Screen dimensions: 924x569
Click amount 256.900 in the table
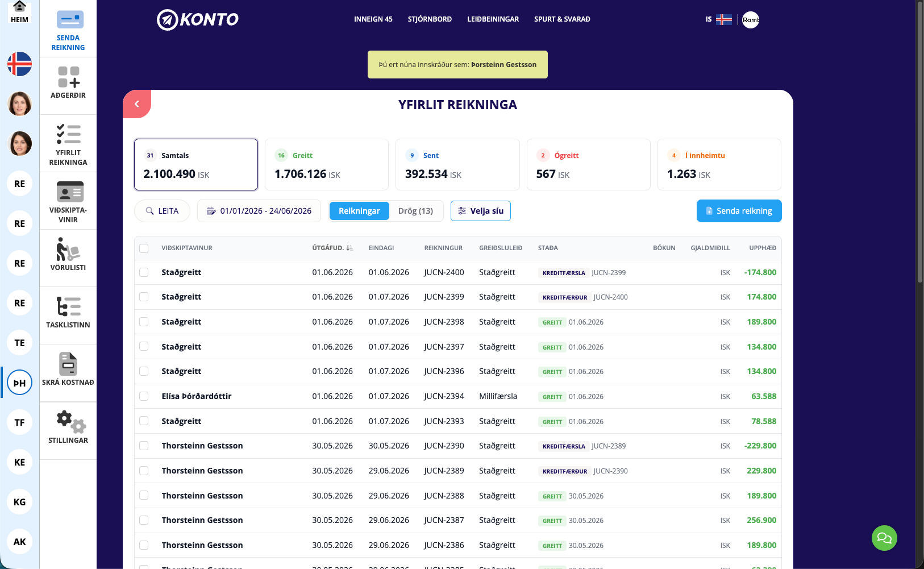(761, 520)
